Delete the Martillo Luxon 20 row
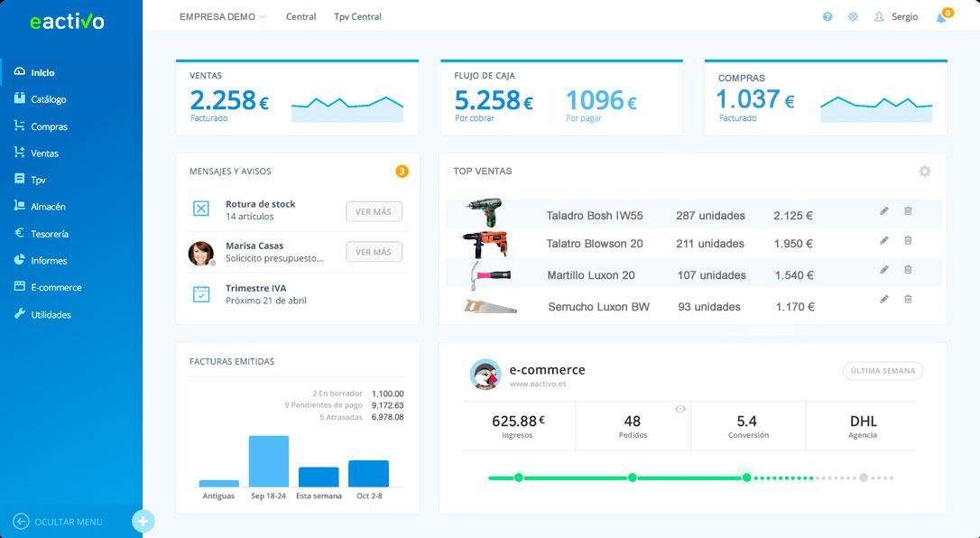This screenshot has width=980, height=538. (908, 269)
